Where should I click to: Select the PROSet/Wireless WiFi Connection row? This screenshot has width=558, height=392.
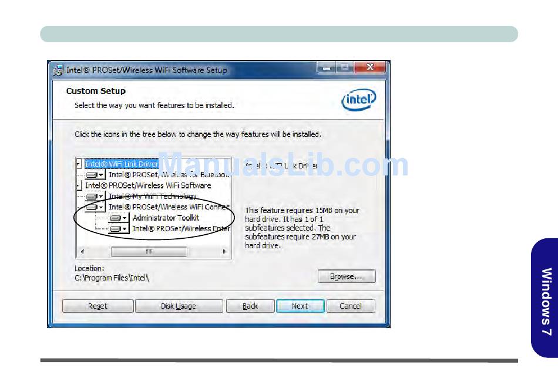[169, 207]
